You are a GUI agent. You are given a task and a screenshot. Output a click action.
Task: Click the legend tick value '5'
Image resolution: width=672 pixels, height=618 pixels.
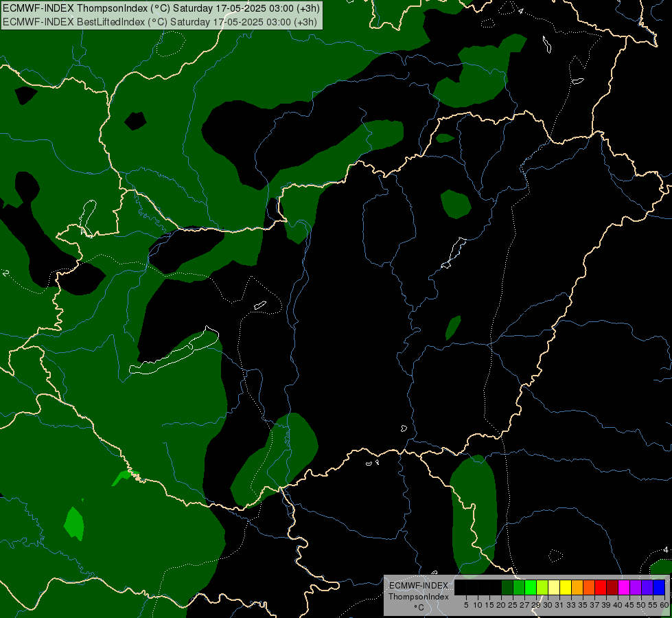coord(466,605)
